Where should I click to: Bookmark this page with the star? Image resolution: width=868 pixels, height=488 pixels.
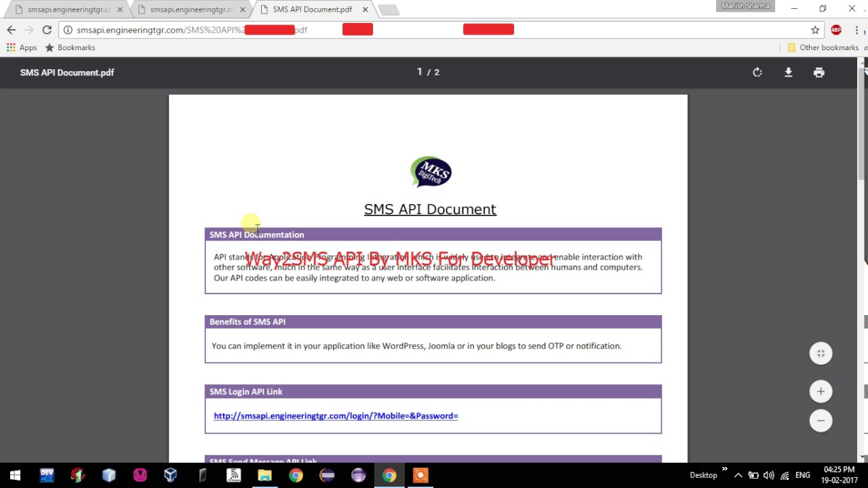coord(815,30)
